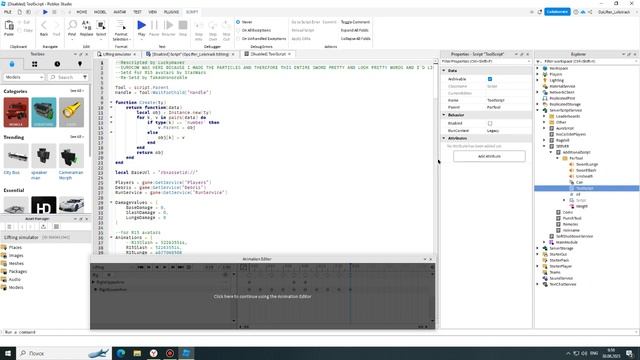Open Toolbox Marketplace tab icon
This screenshot has width=640, height=360.
[12, 64]
